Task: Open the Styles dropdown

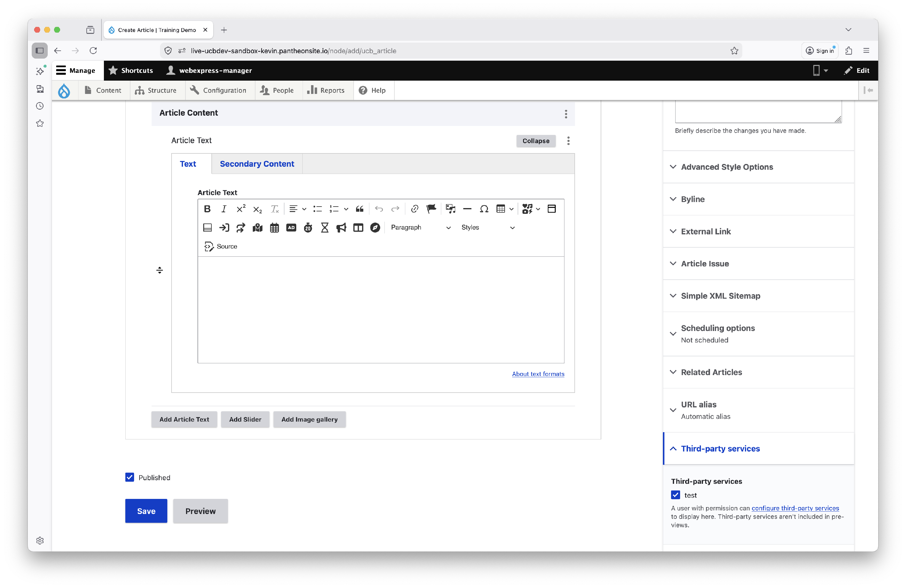Action: click(487, 228)
